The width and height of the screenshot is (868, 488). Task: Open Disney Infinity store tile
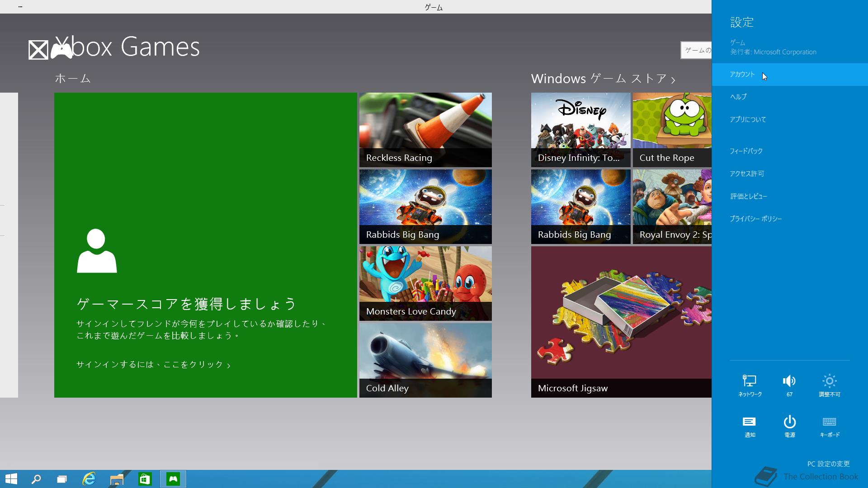[x=580, y=130]
